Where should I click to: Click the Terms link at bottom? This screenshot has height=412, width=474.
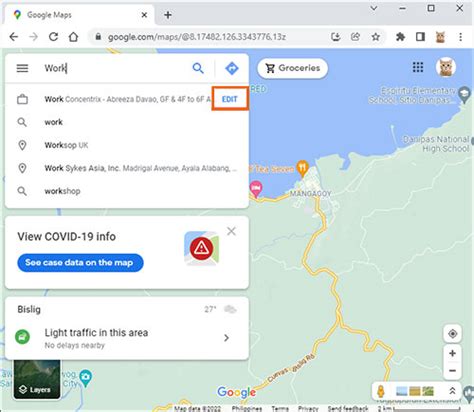point(280,409)
